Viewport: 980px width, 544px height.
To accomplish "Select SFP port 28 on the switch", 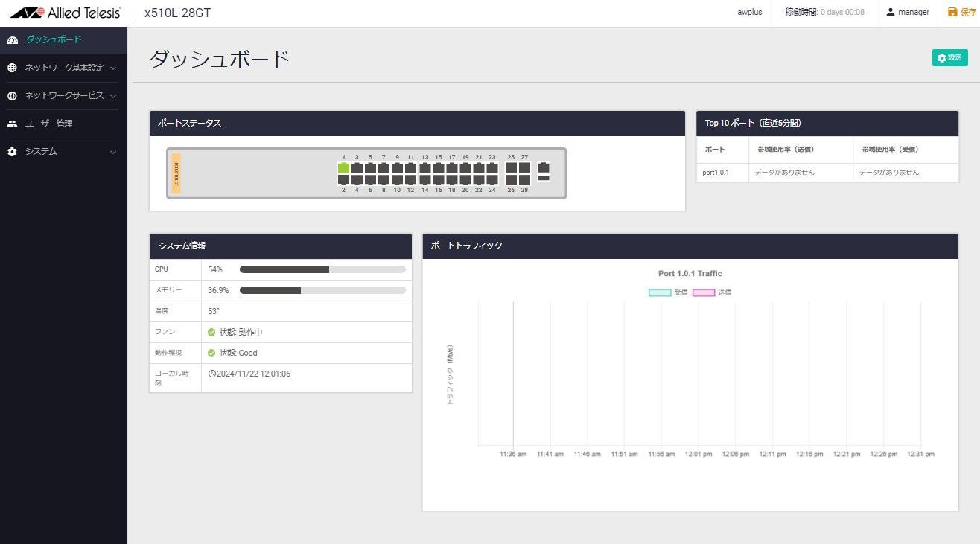I will (x=524, y=179).
